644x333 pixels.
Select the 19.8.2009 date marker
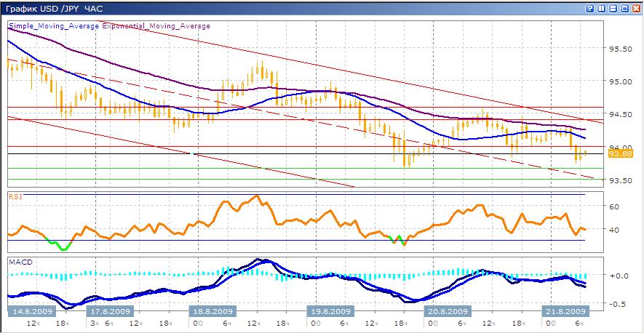331,310
